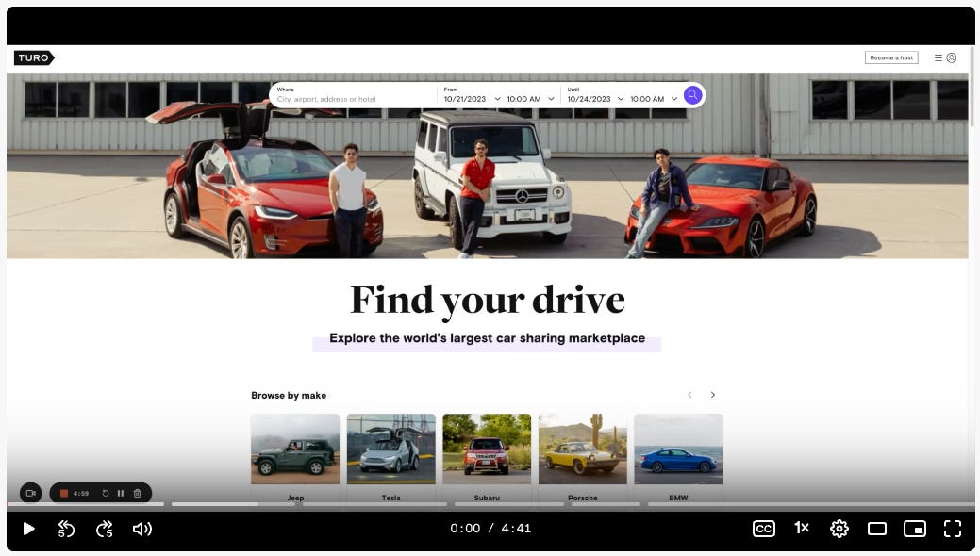Discard recording via the trash icon
The image size is (980, 556).
point(137,493)
